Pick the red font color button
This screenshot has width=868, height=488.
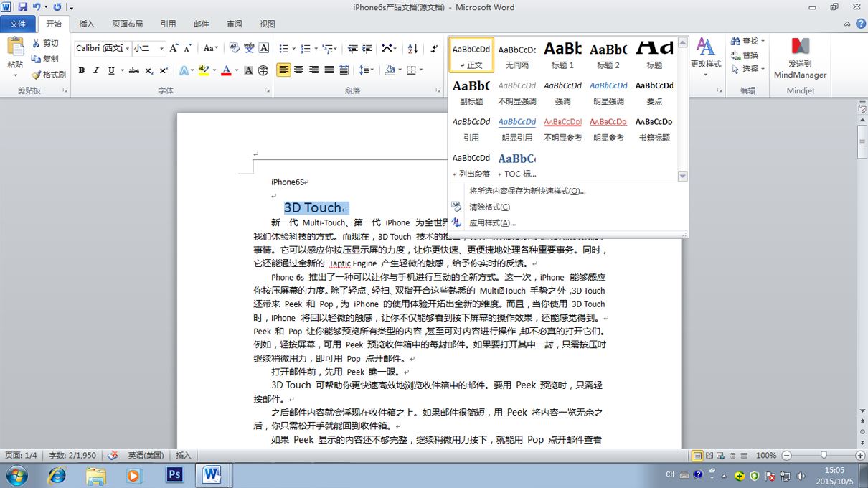point(226,70)
